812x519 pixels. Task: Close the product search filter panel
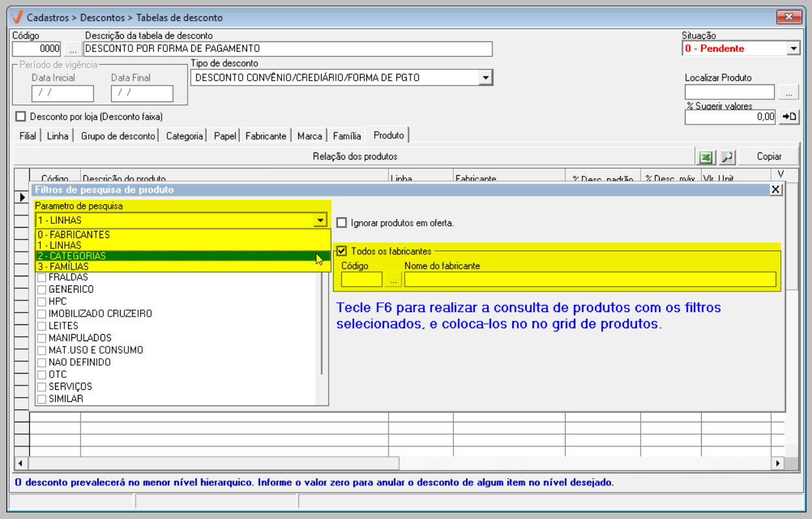(x=776, y=189)
